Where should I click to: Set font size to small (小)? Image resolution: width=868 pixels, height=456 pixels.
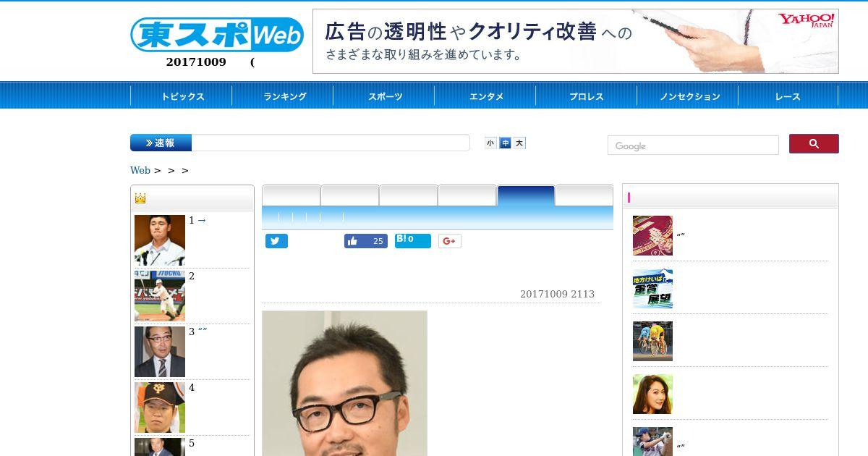(x=490, y=143)
